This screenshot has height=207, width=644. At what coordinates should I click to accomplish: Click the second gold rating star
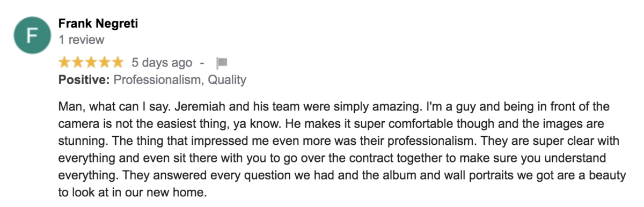78,63
